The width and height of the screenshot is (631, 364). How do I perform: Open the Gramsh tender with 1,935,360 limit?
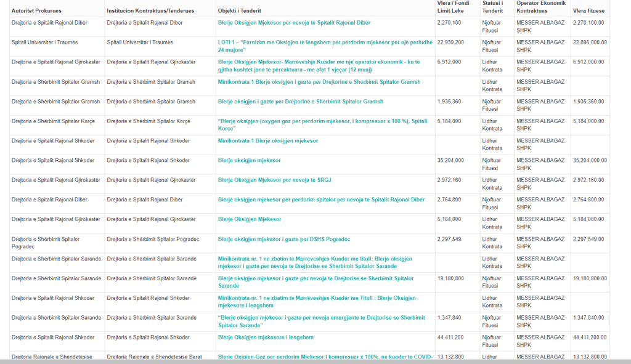(x=301, y=102)
